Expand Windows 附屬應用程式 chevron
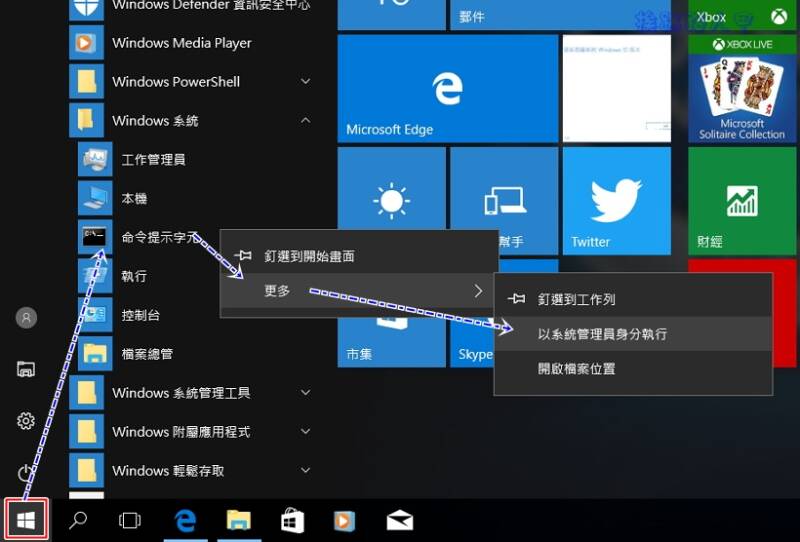Screen dimensions: 800x542 (305, 431)
